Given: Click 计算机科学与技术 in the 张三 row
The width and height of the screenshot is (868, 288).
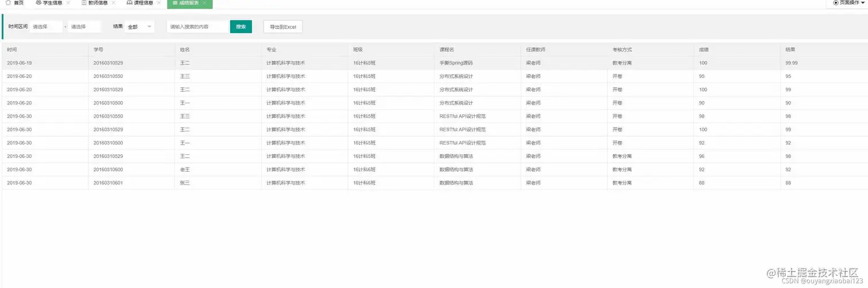Looking at the screenshot, I should click(x=286, y=183).
